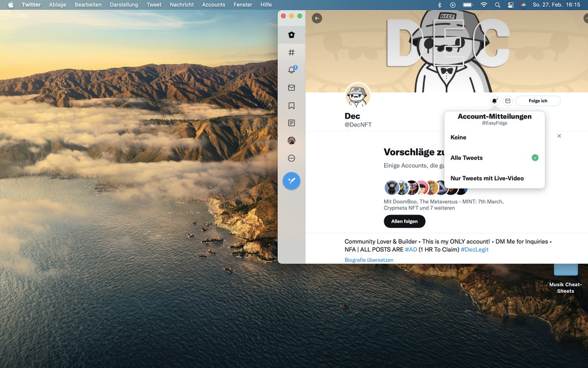Dismiss the suggestions panel with X
This screenshot has height=368, width=588.
tap(559, 136)
